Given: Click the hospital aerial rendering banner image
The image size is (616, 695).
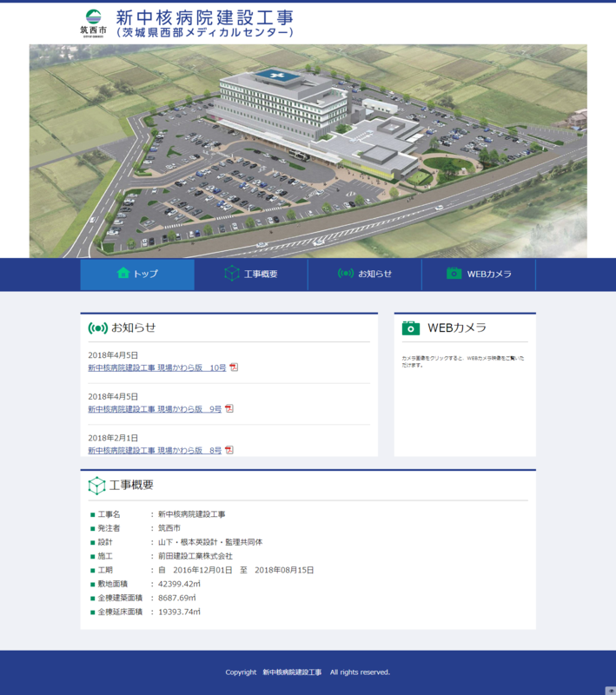Looking at the screenshot, I should click(308, 151).
